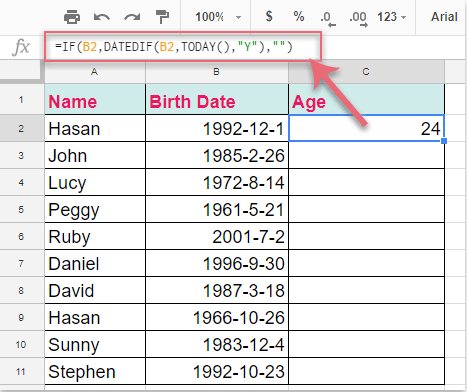
Task: Click the Undo arrow icon
Action: pyautogui.click(x=102, y=17)
